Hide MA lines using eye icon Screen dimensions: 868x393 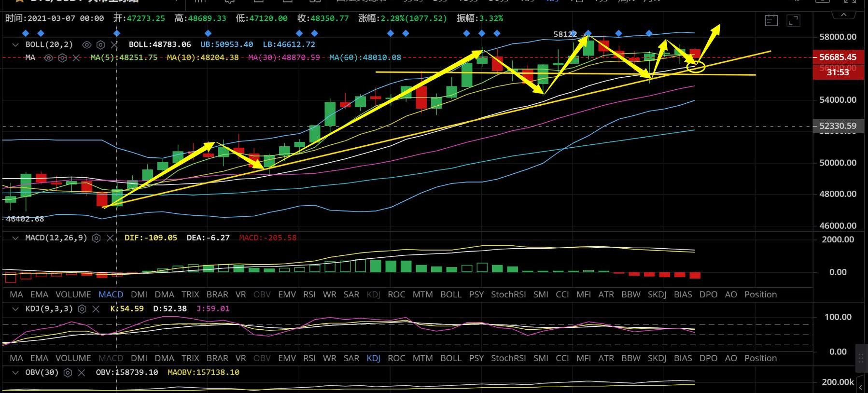pos(48,58)
